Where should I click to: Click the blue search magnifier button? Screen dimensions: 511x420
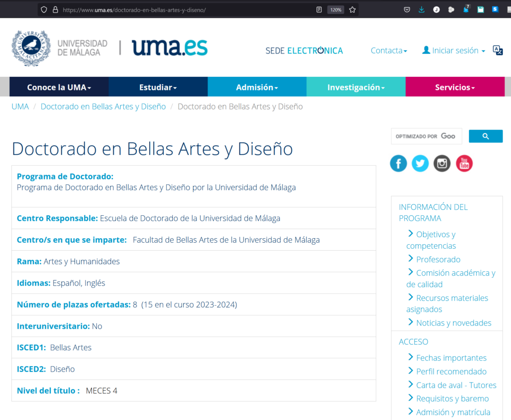(486, 136)
